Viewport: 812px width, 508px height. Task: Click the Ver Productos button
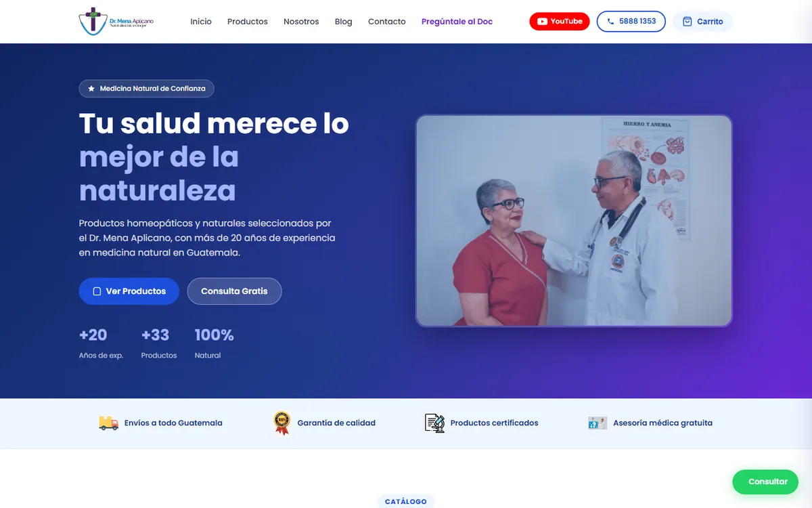pos(129,291)
